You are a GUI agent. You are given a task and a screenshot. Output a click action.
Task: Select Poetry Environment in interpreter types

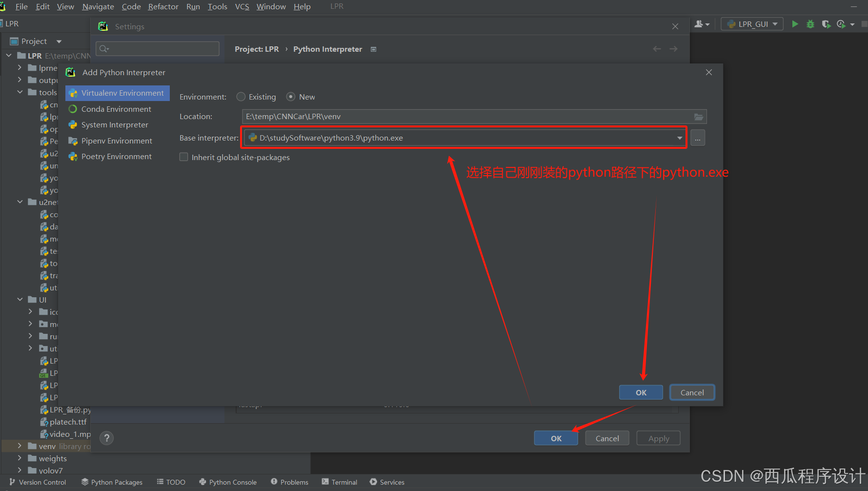[x=118, y=157]
